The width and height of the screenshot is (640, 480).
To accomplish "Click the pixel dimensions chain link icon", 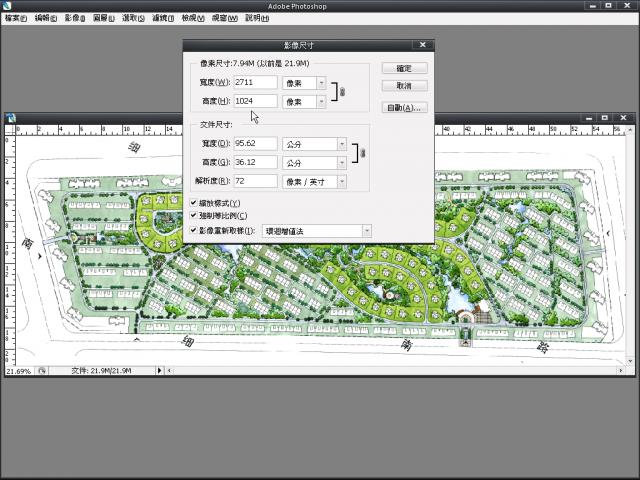I will (x=342, y=92).
